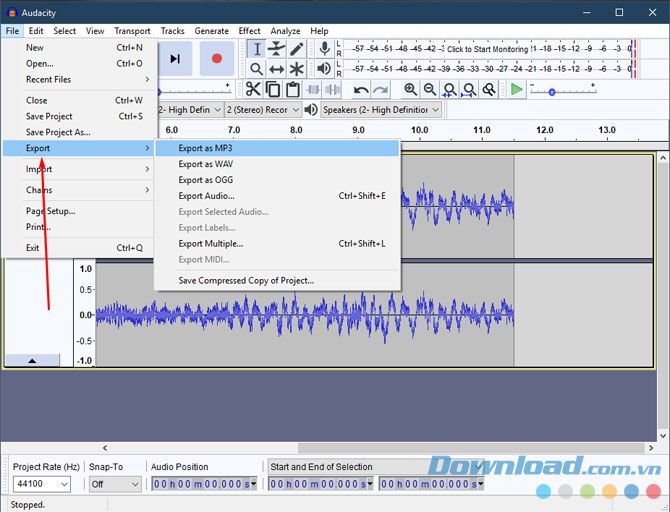The height and width of the screenshot is (512, 670).
Task: Click the Cut scissors icon
Action: click(x=253, y=89)
